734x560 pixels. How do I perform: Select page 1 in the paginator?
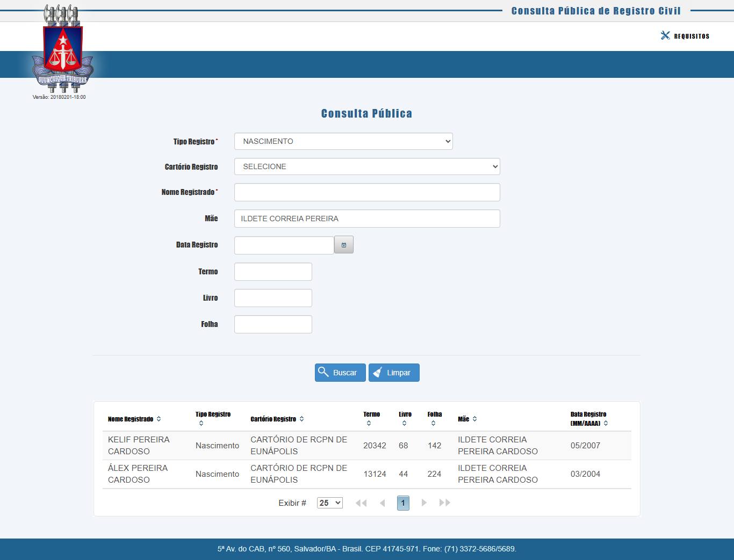403,503
